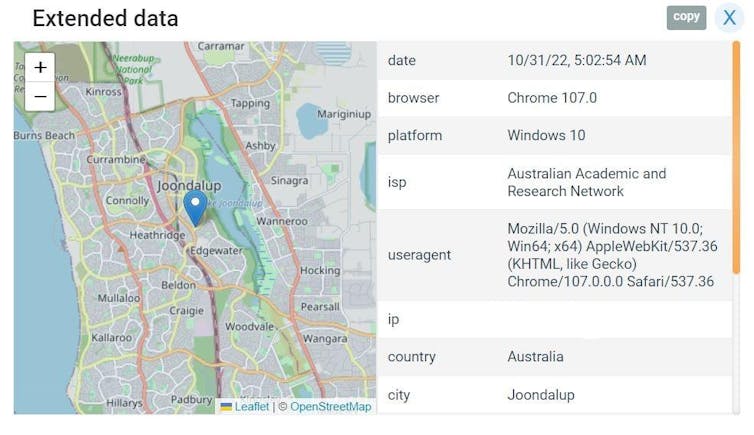This screenshot has width=754, height=435.
Task: Close the Extended data dialog
Action: 729,18
